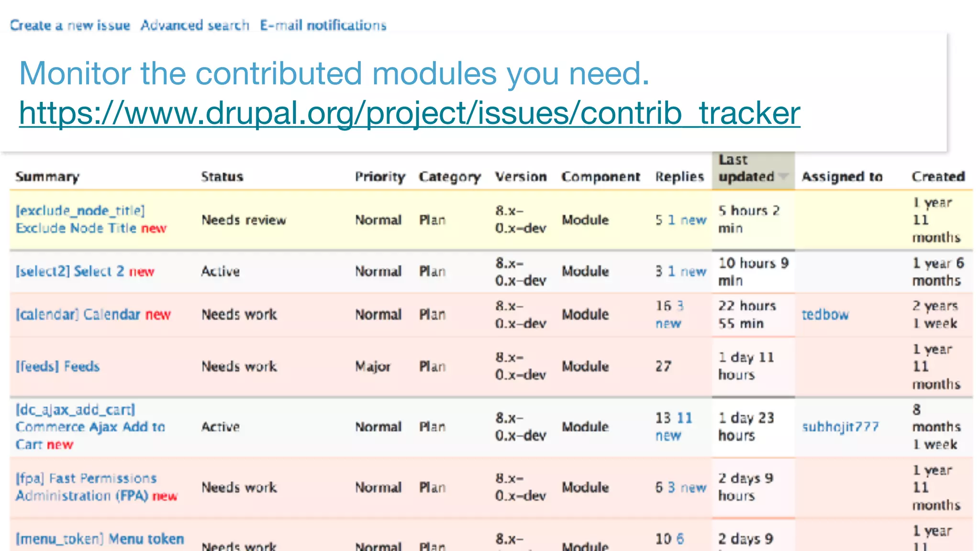Click the Create a new issue link
The width and height of the screenshot is (980, 551).
tap(70, 25)
